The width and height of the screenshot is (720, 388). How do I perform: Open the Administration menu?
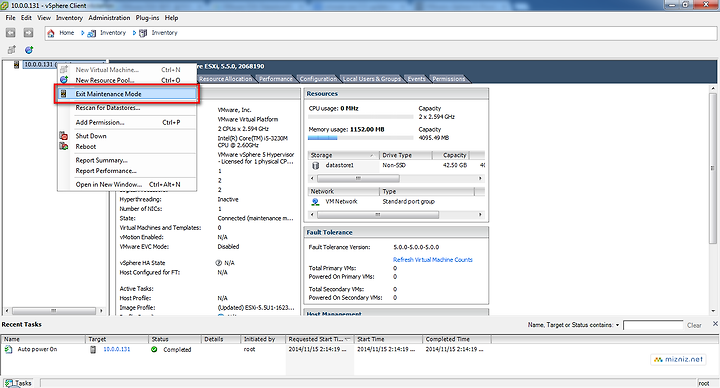[109, 18]
